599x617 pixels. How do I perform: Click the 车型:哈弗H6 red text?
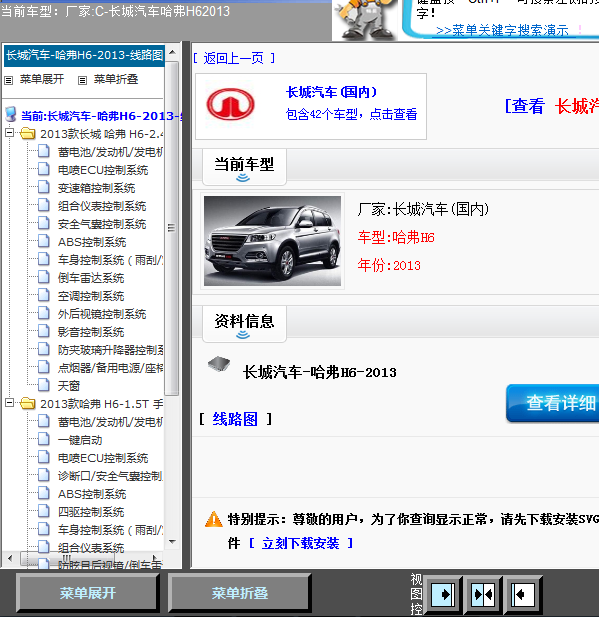point(396,237)
